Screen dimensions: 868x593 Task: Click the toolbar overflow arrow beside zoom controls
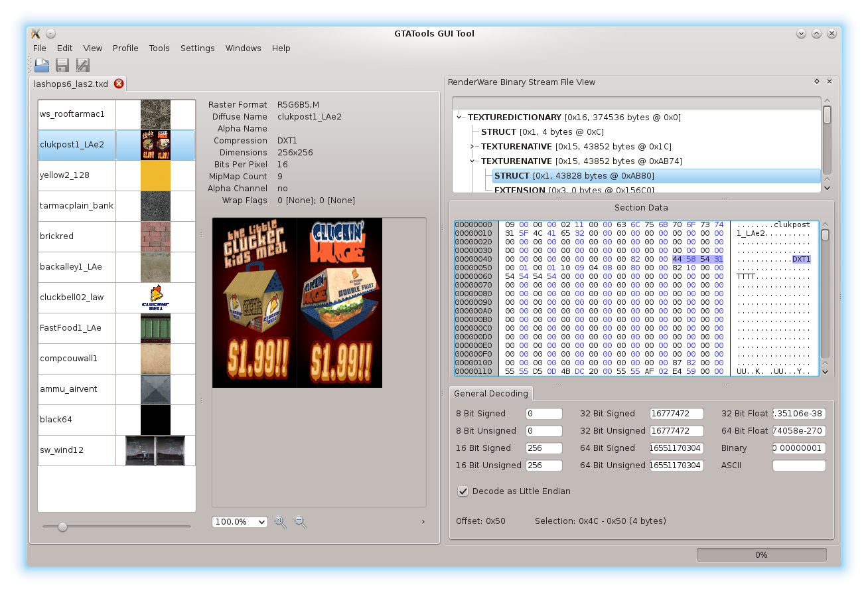[423, 522]
